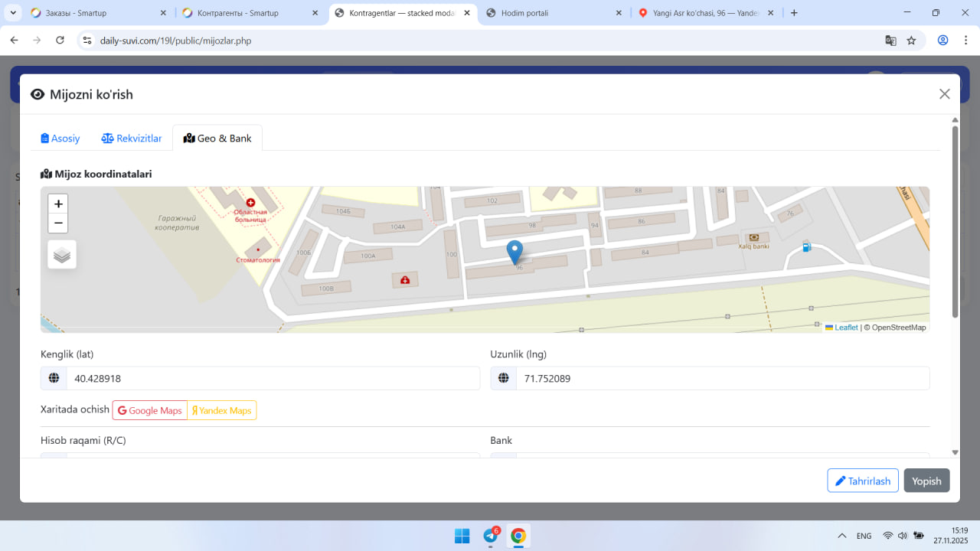The width and height of the screenshot is (980, 551).
Task: Reload the current browser page
Action: pos(60,41)
